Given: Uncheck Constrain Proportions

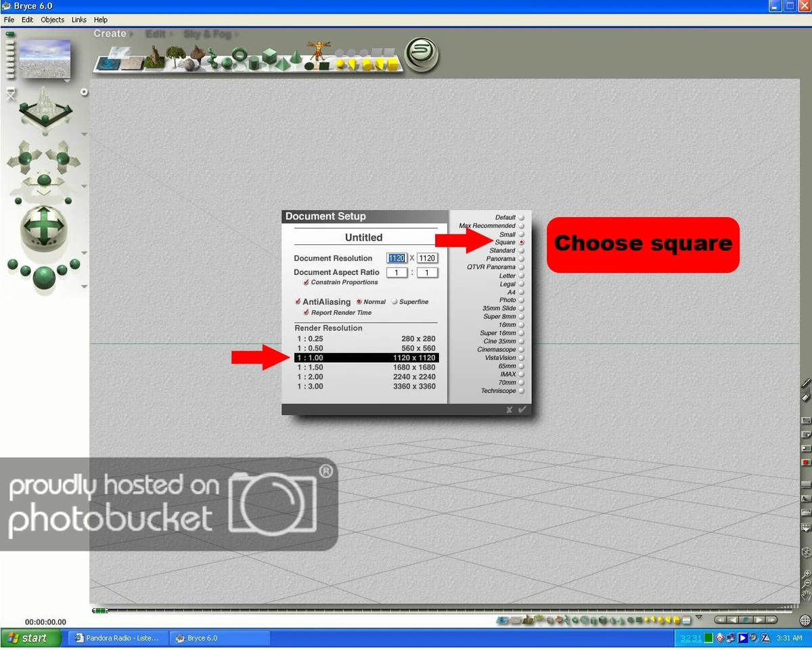Looking at the screenshot, I should pyautogui.click(x=306, y=282).
